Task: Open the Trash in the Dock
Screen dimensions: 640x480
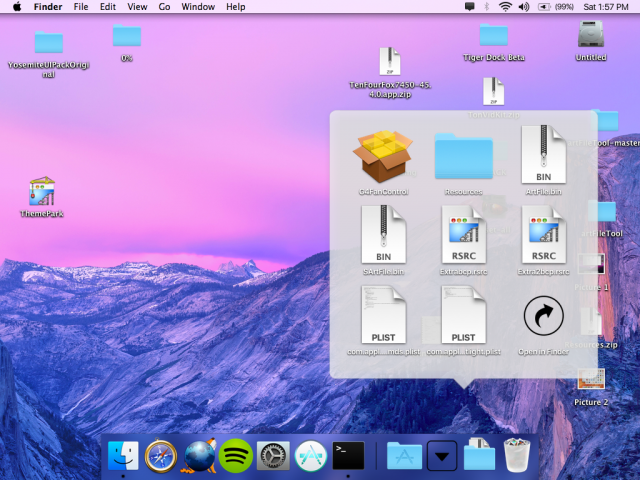Action: coord(517,456)
